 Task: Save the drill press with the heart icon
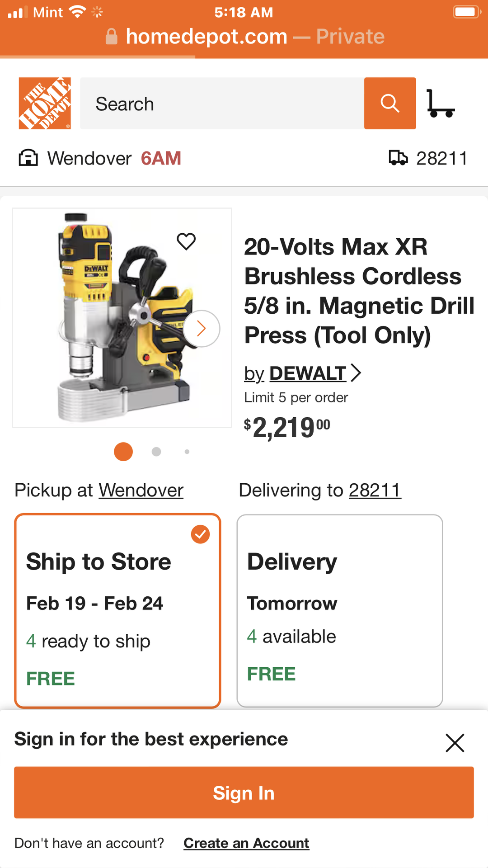coord(186,241)
